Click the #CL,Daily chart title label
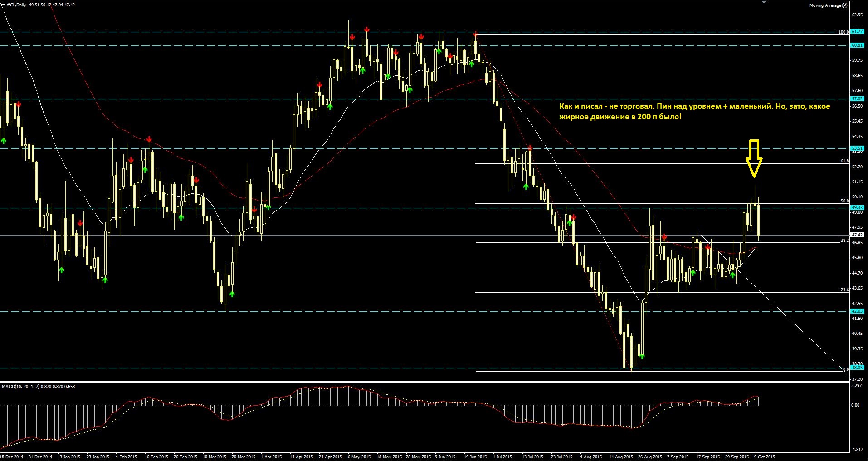This screenshot has width=868, height=462. [16, 5]
